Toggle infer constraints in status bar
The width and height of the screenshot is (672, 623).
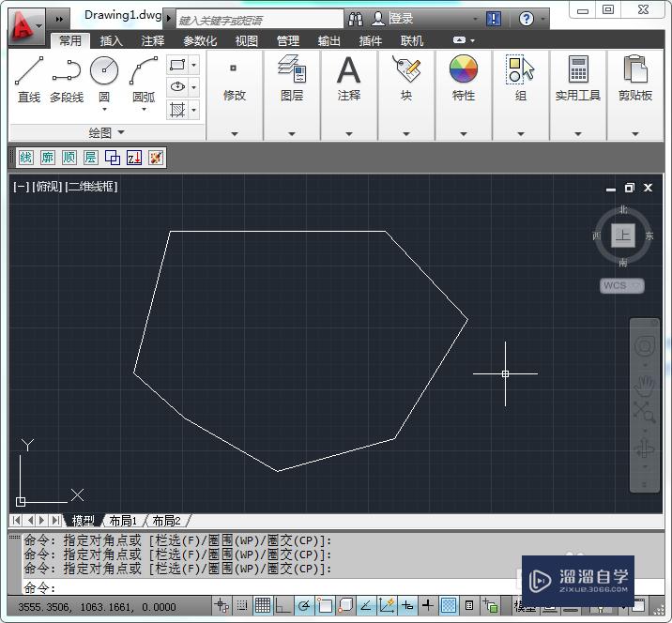221,605
